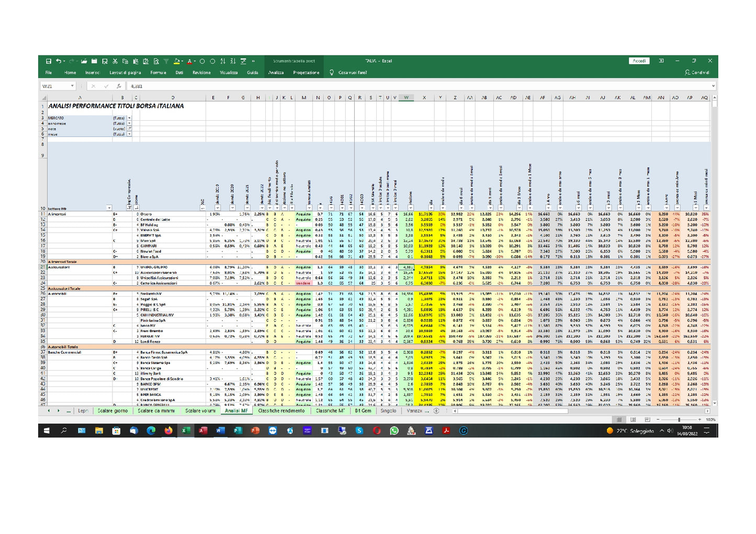Switch to the Scalare da minimi sheet tab
The height and width of the screenshot is (534, 756).
click(156, 411)
